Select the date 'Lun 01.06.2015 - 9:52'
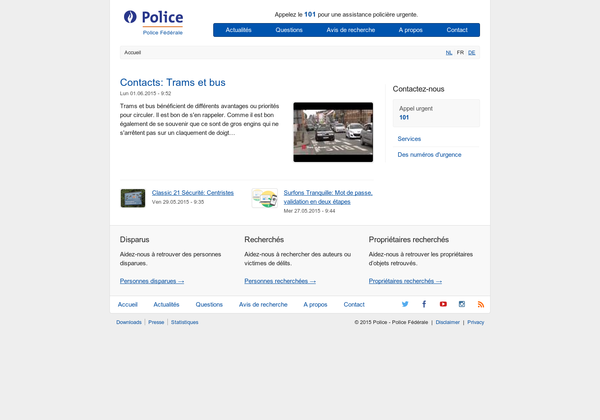Screen dimensions: 600x420 [145, 94]
